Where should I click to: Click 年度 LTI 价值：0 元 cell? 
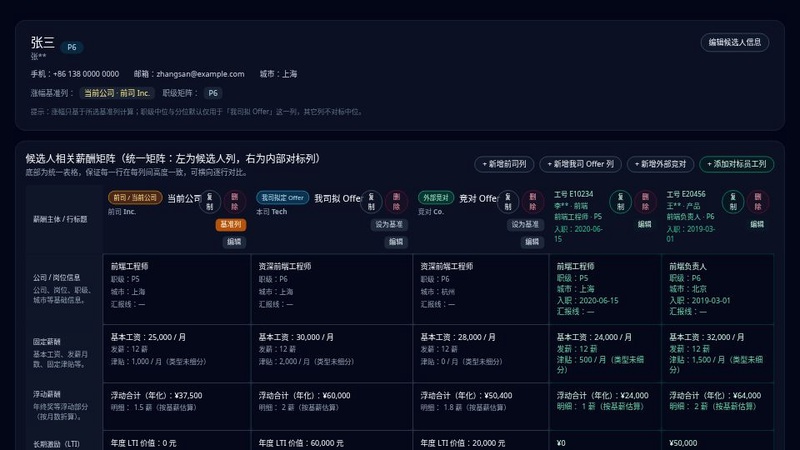(x=177, y=441)
